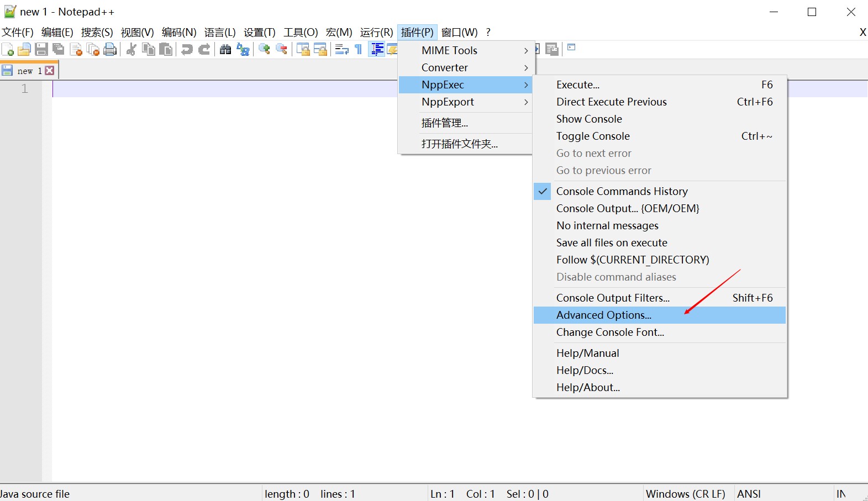Click the Close All toolbar icon
The width and height of the screenshot is (868, 501).
click(x=93, y=50)
